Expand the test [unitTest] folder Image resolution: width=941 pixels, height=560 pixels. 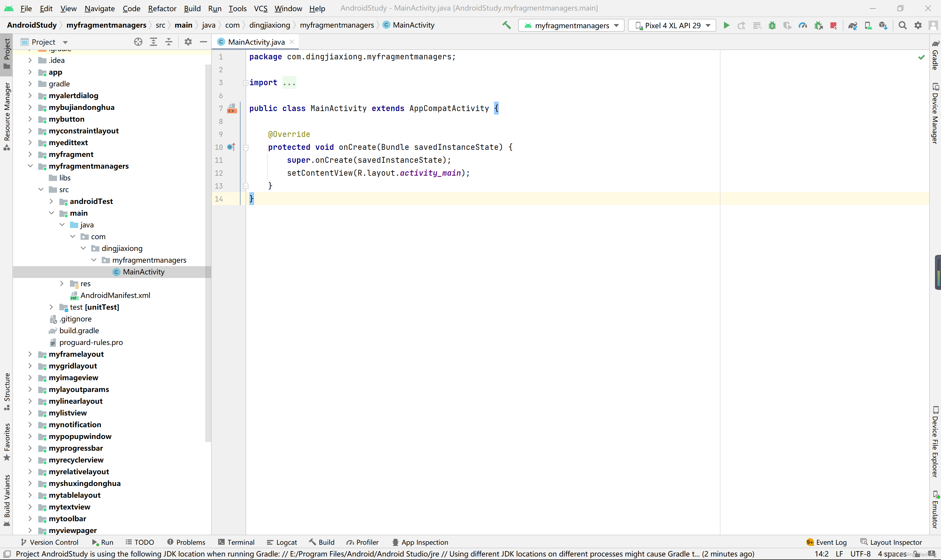(x=51, y=307)
